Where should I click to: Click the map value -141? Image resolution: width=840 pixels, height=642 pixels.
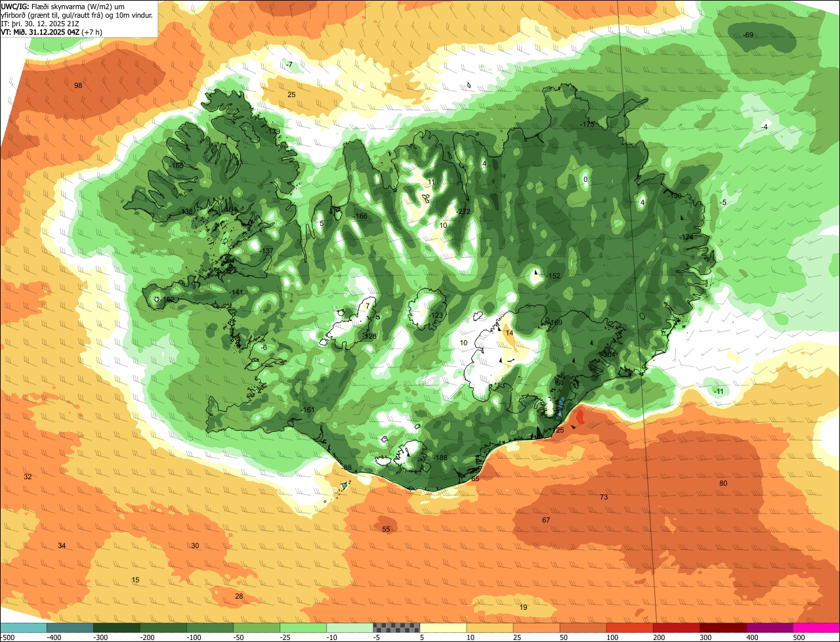coord(237,293)
